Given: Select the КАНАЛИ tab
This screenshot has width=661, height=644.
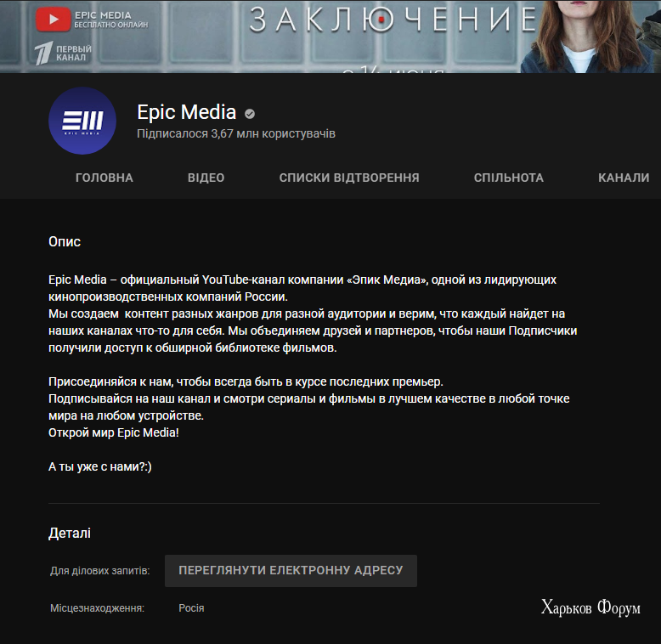Looking at the screenshot, I should pos(624,178).
